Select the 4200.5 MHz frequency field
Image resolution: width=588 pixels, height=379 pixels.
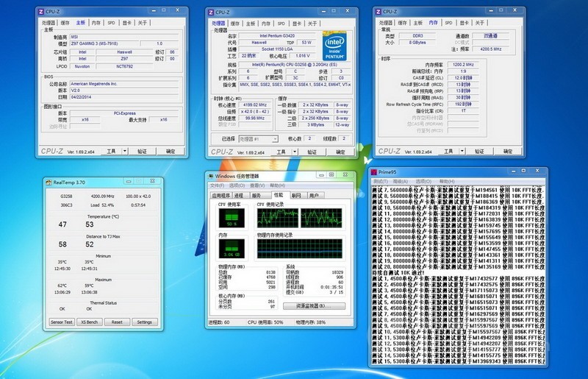(490, 49)
